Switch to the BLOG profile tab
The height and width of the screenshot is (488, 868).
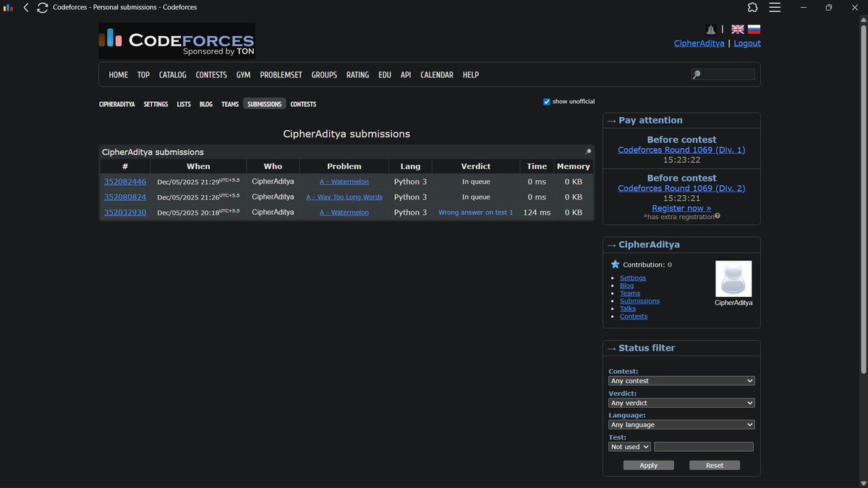(x=206, y=104)
